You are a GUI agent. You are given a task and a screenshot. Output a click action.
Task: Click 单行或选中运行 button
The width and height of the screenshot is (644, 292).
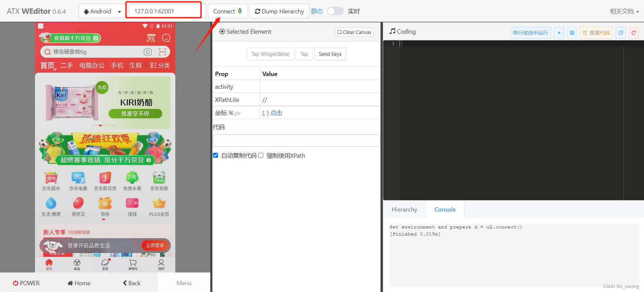tap(530, 33)
